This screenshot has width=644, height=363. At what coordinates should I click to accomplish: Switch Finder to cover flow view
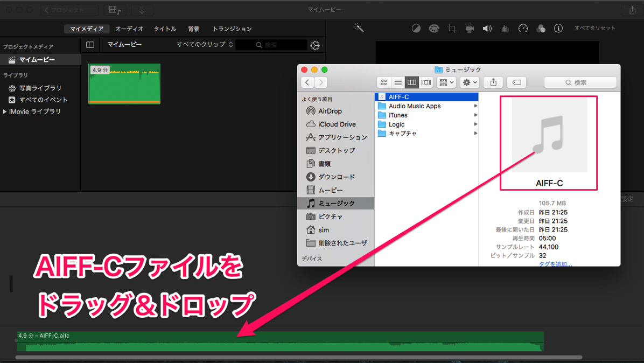426,82
